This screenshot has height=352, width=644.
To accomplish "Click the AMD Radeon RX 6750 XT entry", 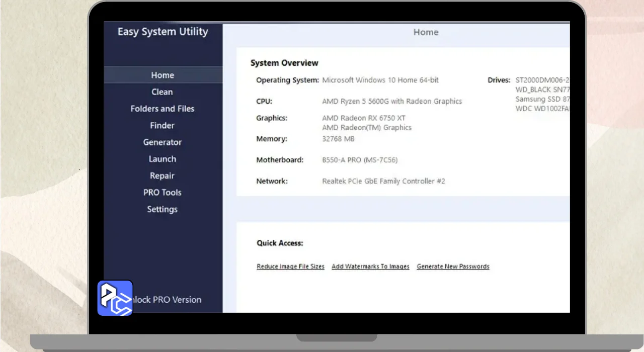I will pyautogui.click(x=363, y=118).
